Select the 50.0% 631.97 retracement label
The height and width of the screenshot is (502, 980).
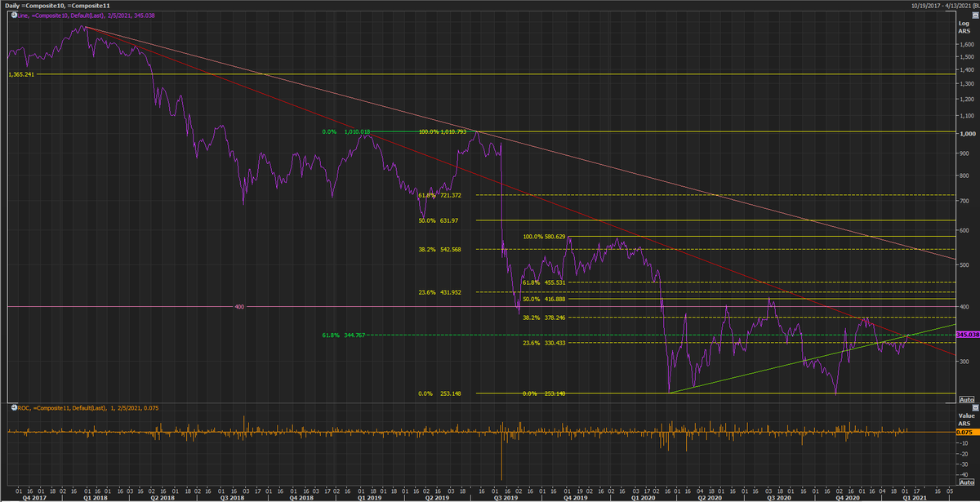[438, 220]
